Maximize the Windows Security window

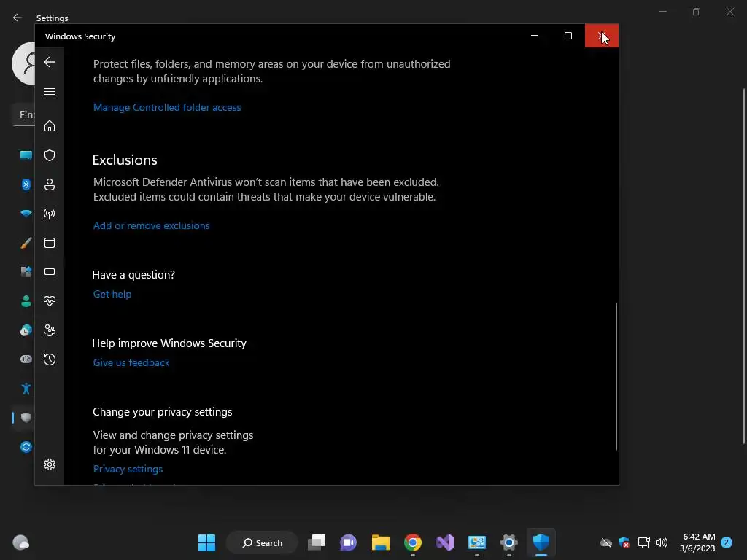[568, 36]
